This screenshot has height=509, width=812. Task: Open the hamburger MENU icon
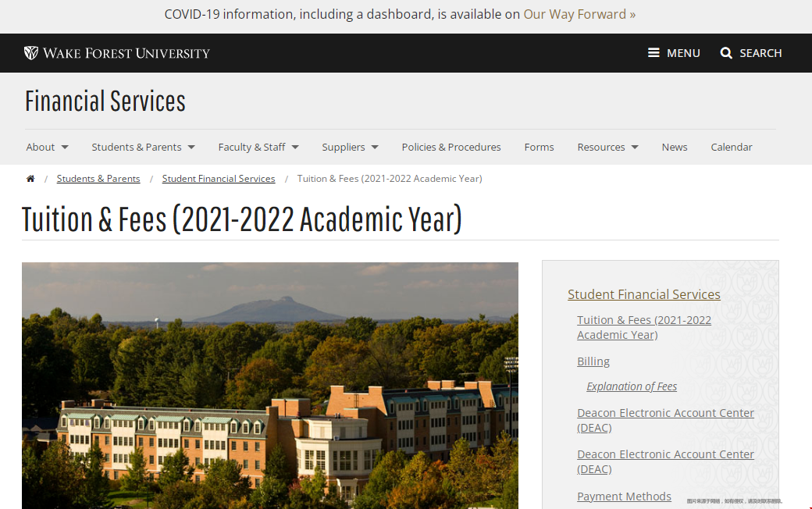tap(654, 53)
